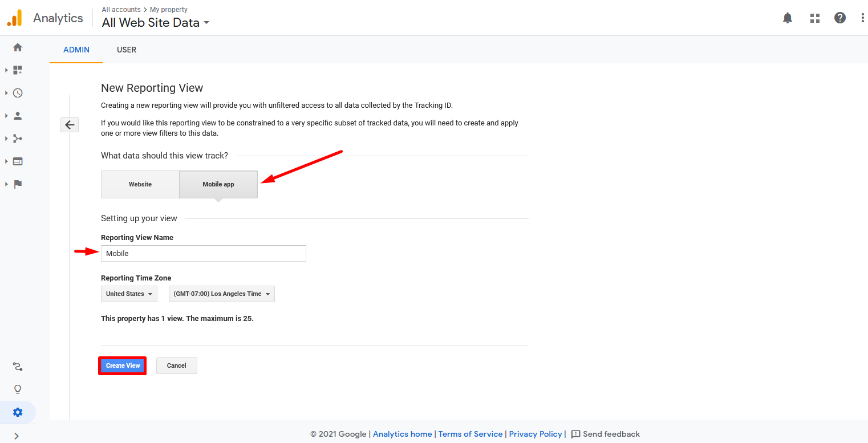The height and width of the screenshot is (443, 868).
Task: Open notifications bell icon
Action: click(788, 18)
